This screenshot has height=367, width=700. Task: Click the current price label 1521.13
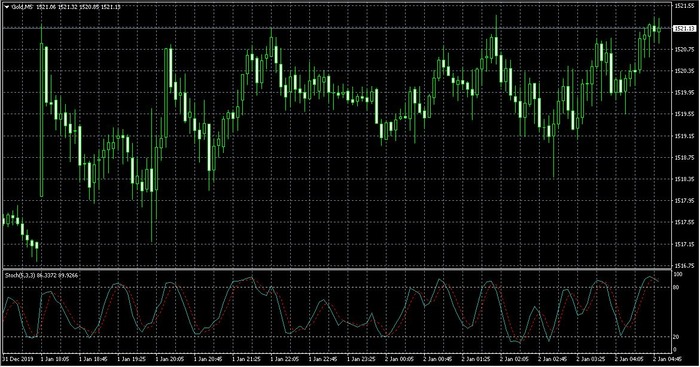pyautogui.click(x=684, y=29)
